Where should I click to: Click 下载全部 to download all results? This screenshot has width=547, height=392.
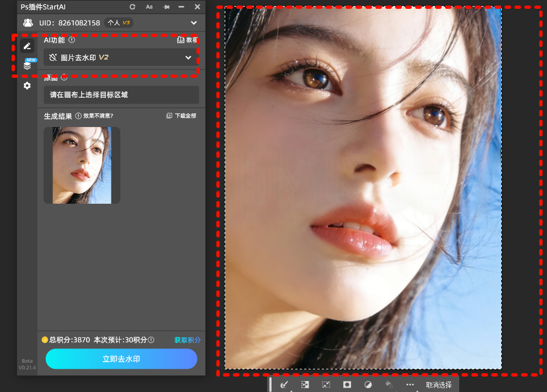click(181, 116)
